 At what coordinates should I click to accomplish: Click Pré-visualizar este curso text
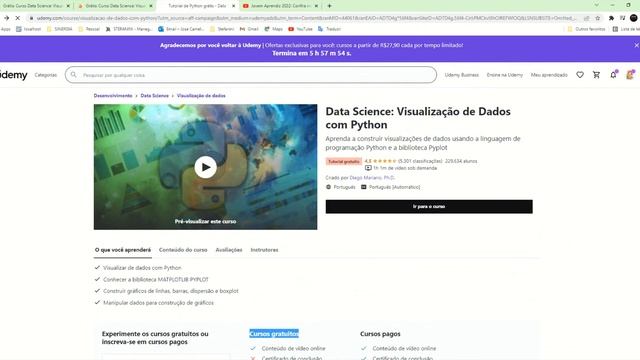205,221
